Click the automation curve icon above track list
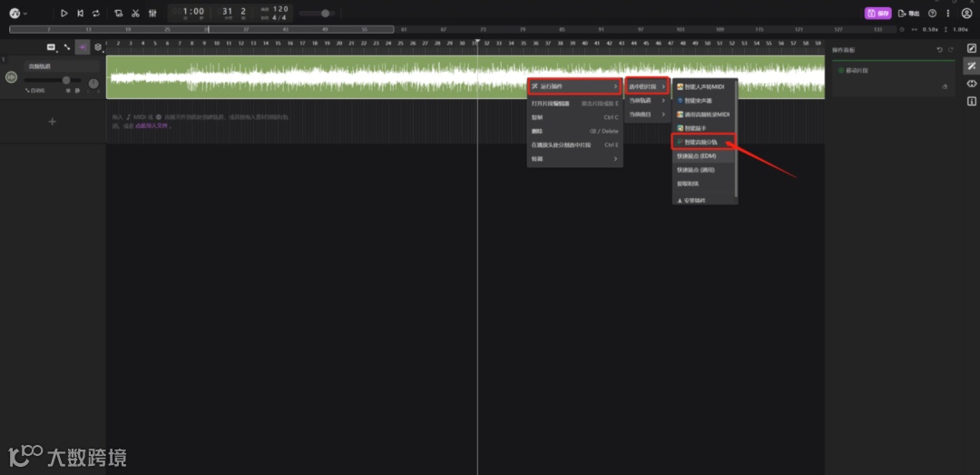 [x=67, y=47]
